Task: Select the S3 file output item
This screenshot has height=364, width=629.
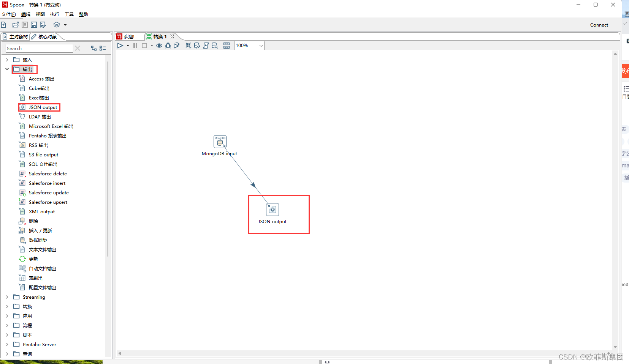Action: [39, 155]
